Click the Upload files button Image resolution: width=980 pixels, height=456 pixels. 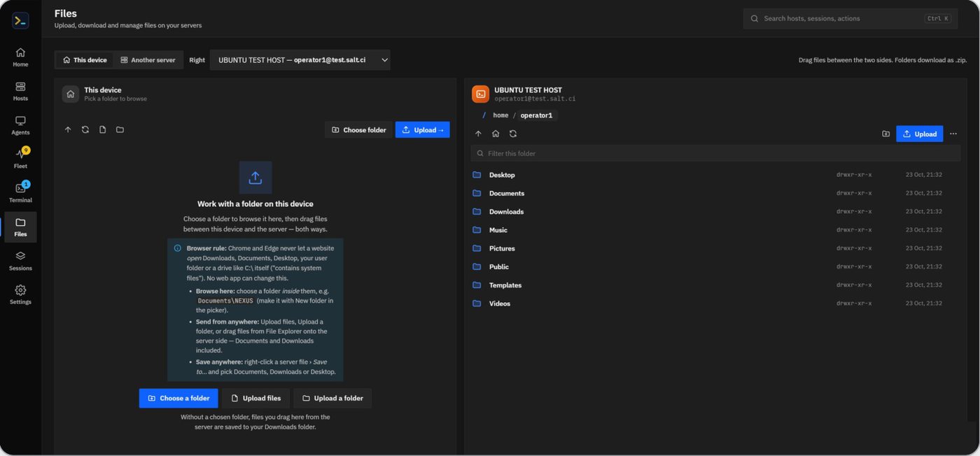pos(255,398)
